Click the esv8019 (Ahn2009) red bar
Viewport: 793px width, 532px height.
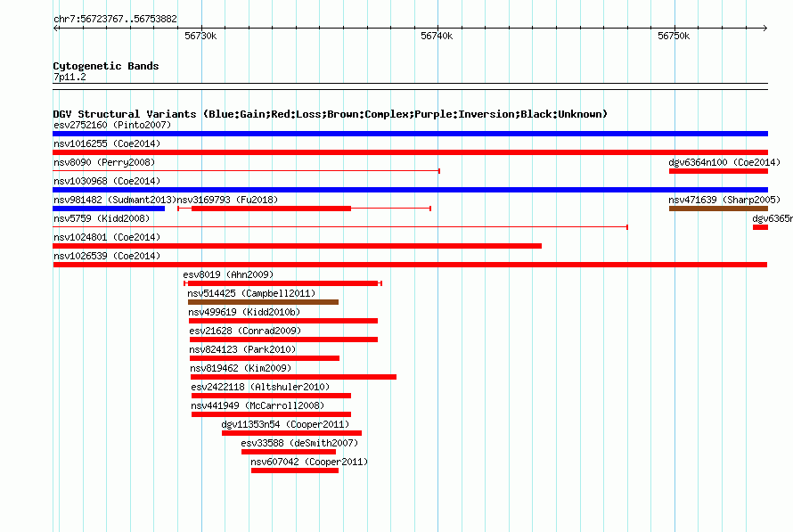(x=282, y=283)
